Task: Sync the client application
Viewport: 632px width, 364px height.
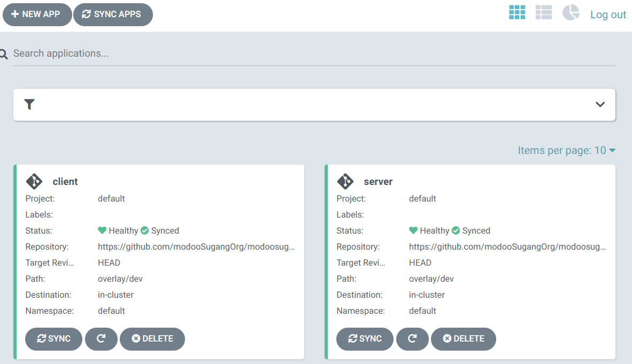Action: [x=53, y=338]
